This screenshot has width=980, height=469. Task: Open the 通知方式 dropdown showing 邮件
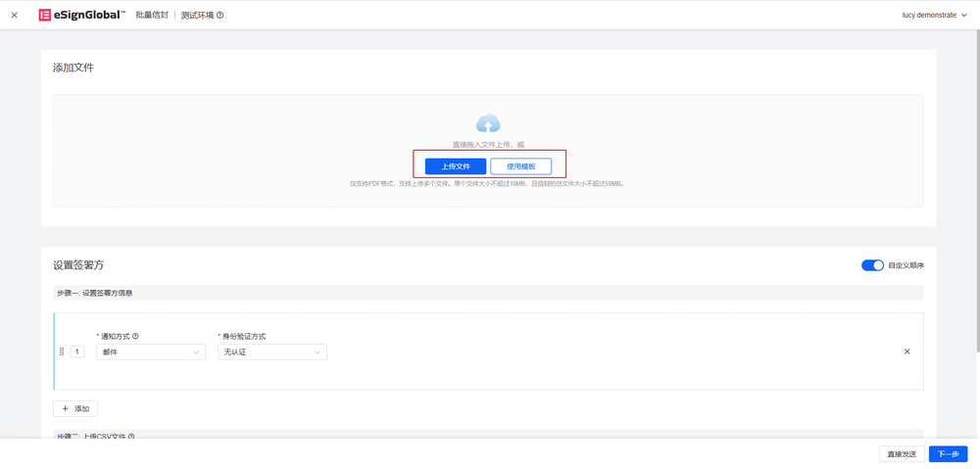coord(150,352)
